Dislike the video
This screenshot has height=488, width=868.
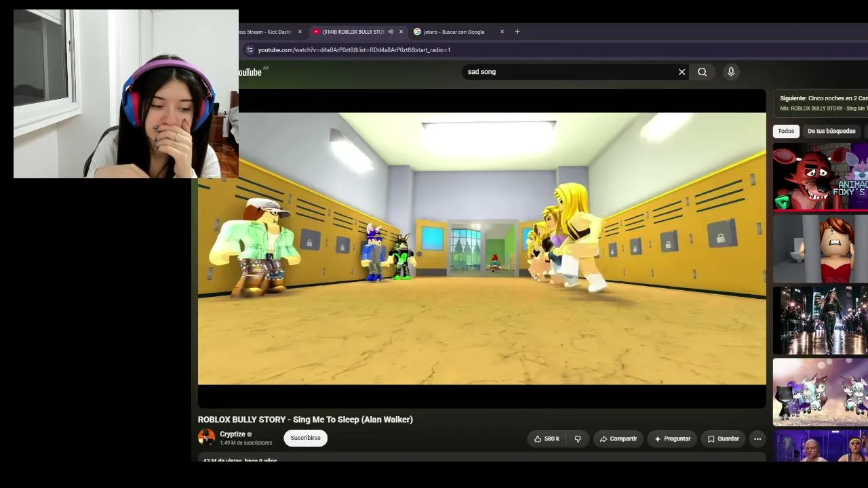(x=578, y=439)
